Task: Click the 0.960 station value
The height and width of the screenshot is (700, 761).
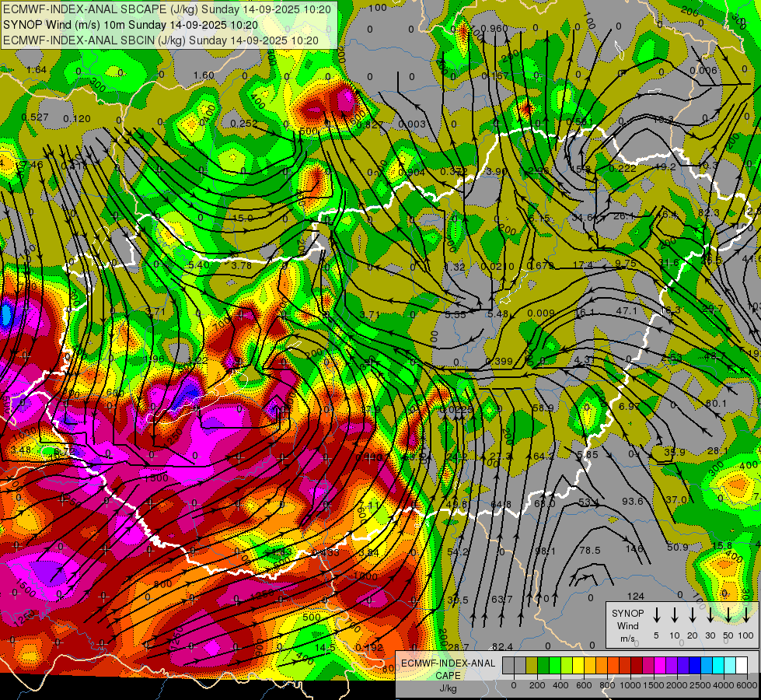Action: tap(494, 29)
